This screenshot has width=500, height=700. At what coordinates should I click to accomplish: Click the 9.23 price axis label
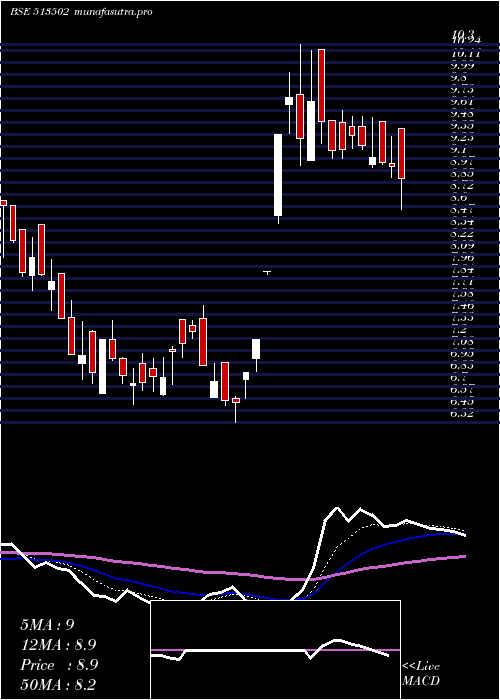[x=463, y=138]
